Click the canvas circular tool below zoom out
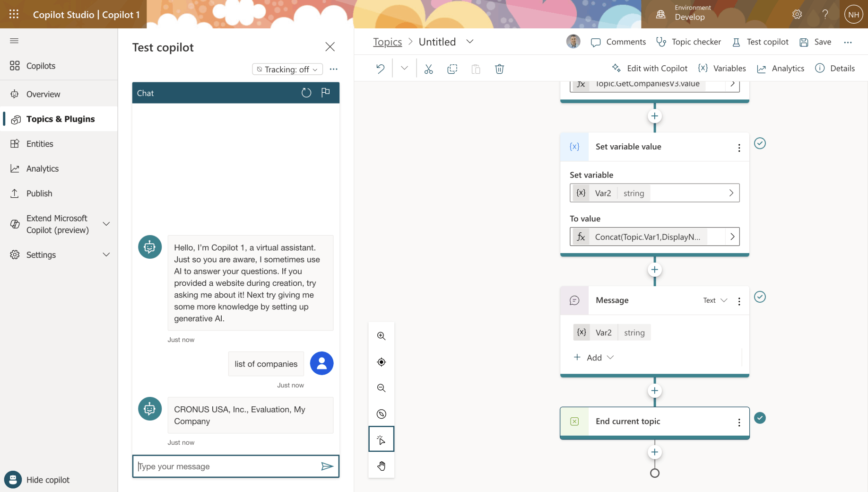The height and width of the screenshot is (492, 868). click(382, 414)
